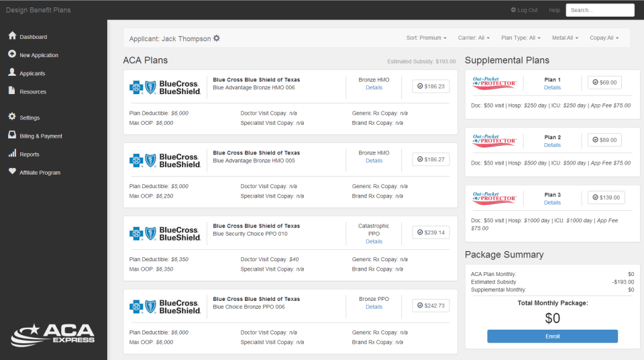Click the Settings gear icon in sidebar

click(12, 117)
